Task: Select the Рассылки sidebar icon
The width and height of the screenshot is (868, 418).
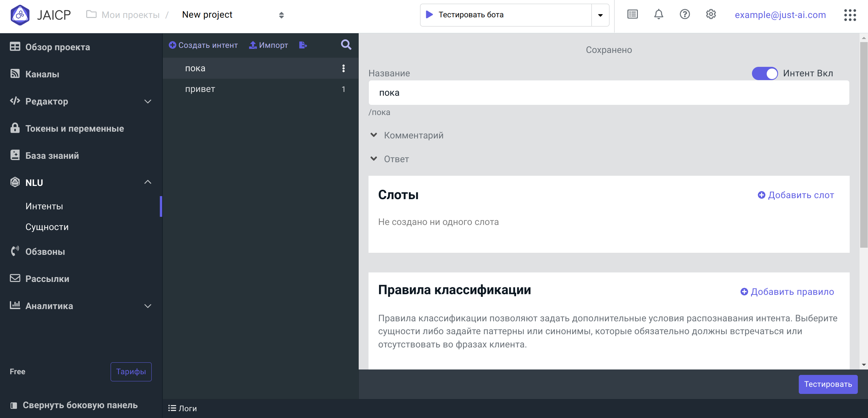Action: 15,278
